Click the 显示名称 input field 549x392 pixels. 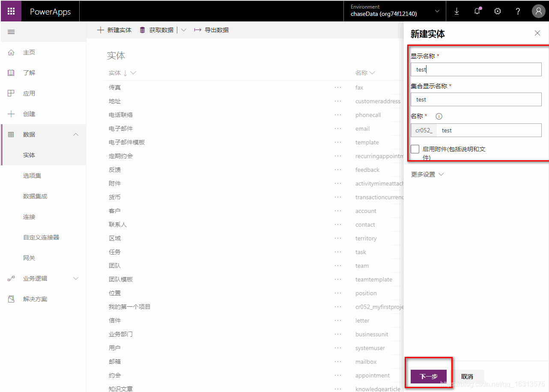coord(476,69)
